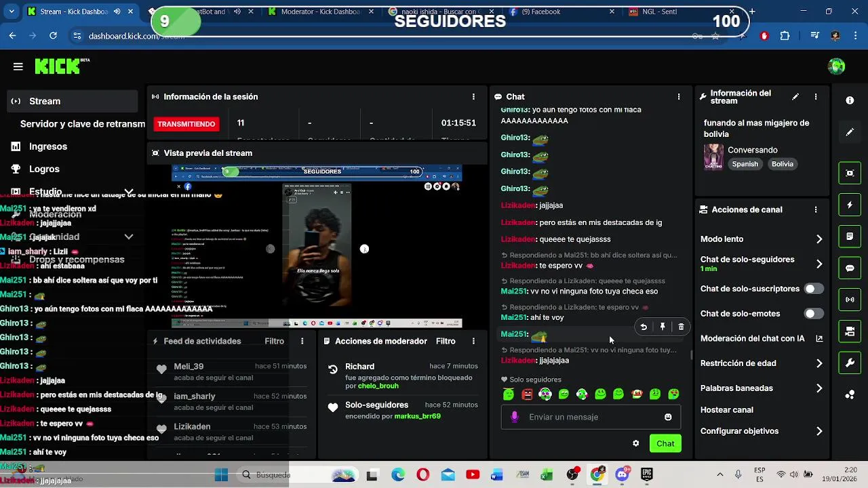The width and height of the screenshot is (868, 488).
Task: Open Discord from the taskbar
Action: click(622, 474)
